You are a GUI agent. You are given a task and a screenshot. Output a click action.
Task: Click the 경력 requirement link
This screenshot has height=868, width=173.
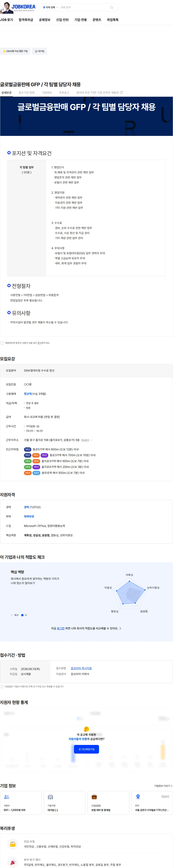pyautogui.click(x=26, y=507)
